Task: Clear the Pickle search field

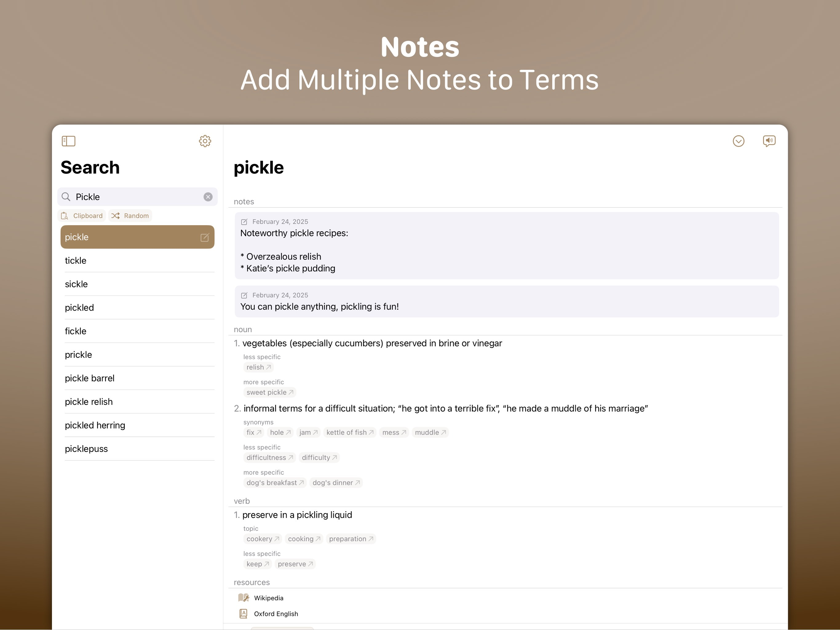Action: (208, 197)
